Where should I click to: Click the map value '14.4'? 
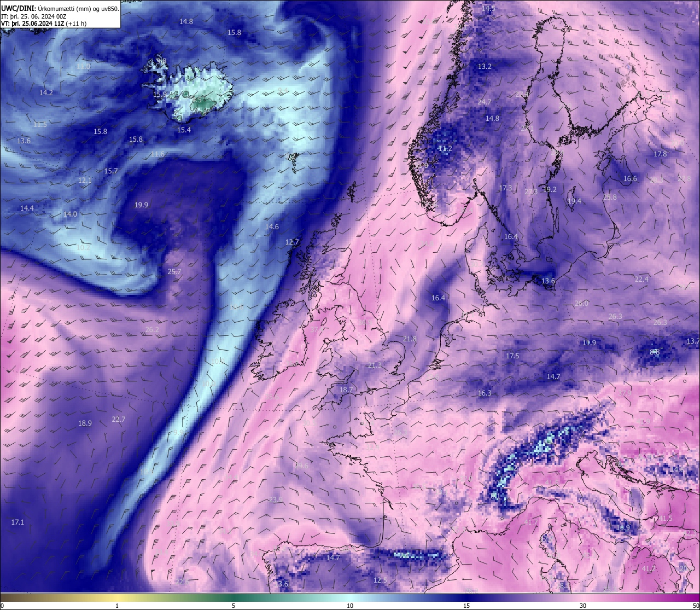pos(27,208)
